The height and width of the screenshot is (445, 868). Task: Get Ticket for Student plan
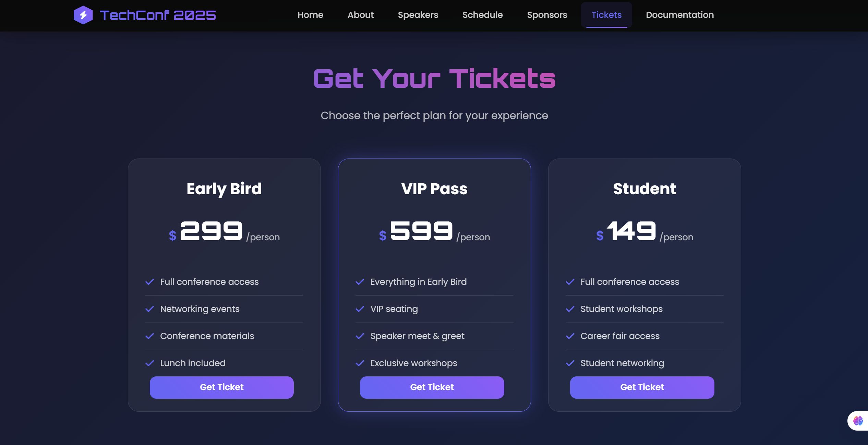pos(642,387)
